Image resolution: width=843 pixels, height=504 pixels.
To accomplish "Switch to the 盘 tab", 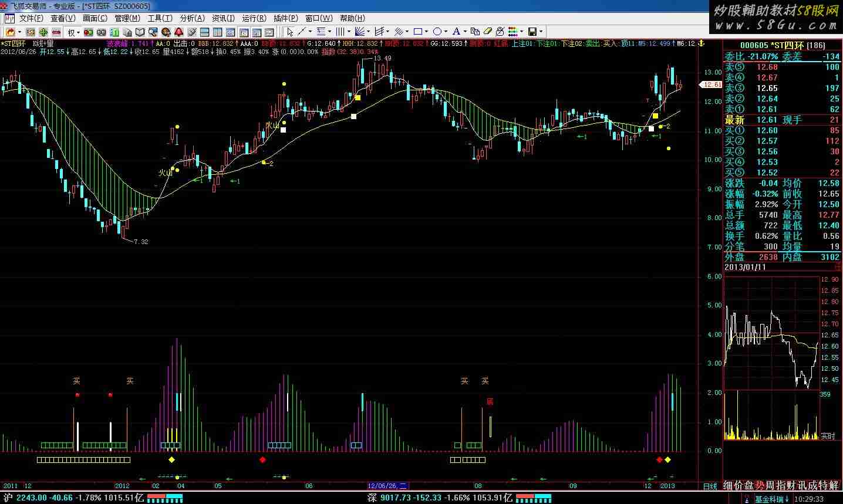I will tap(750, 485).
